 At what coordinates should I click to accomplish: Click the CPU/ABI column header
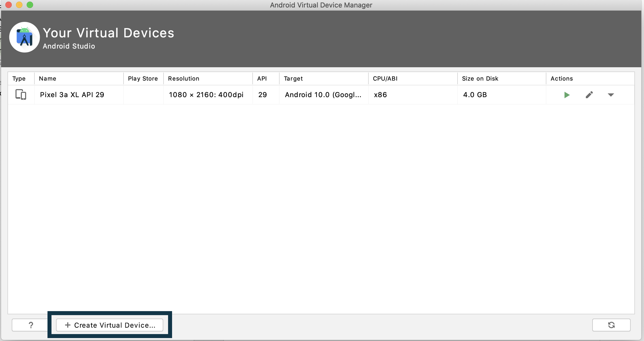(x=385, y=78)
